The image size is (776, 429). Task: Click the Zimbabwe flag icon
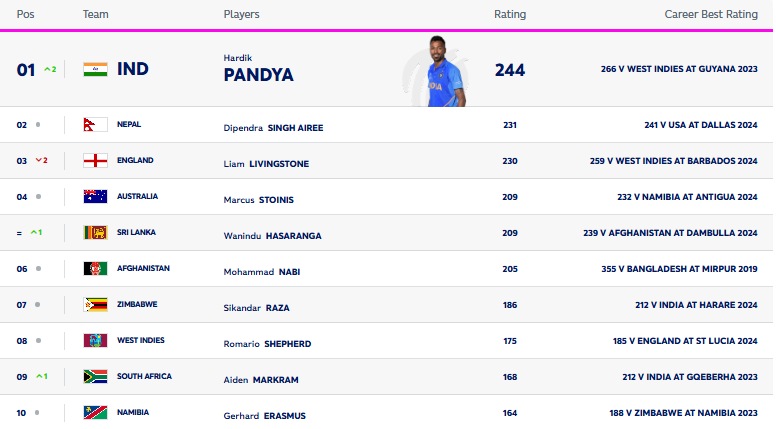(95, 305)
